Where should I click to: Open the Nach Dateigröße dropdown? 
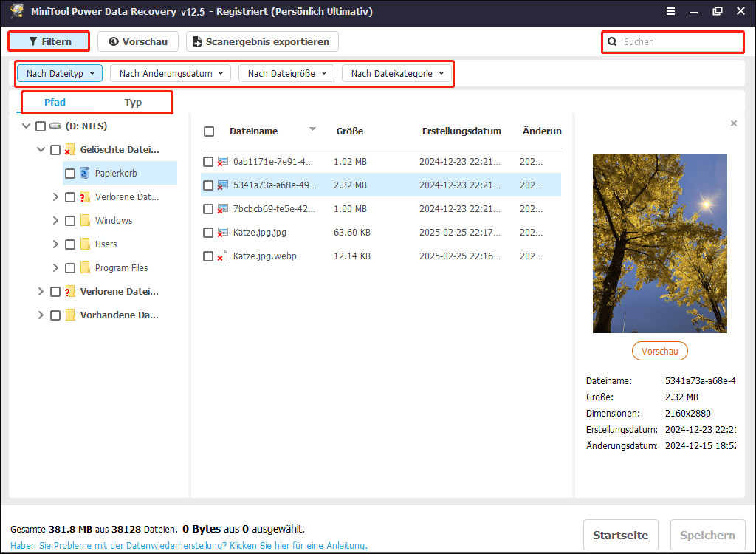click(286, 73)
